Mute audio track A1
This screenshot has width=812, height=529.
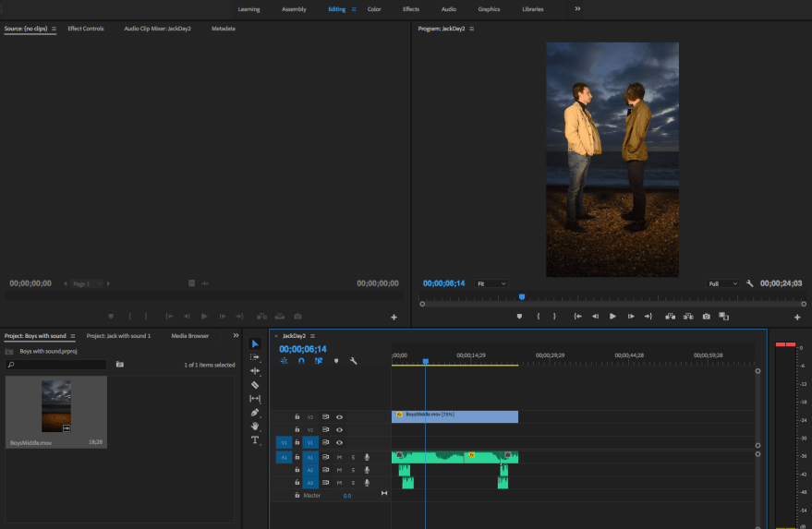coord(339,457)
